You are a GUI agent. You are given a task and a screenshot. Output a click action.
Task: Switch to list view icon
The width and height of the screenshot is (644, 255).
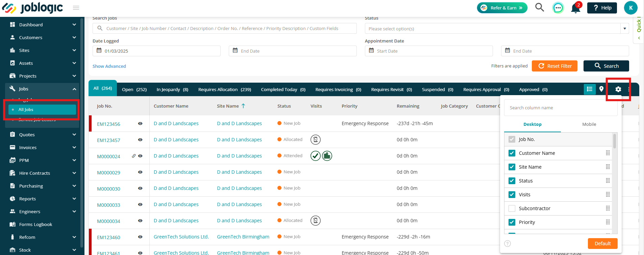pos(590,89)
